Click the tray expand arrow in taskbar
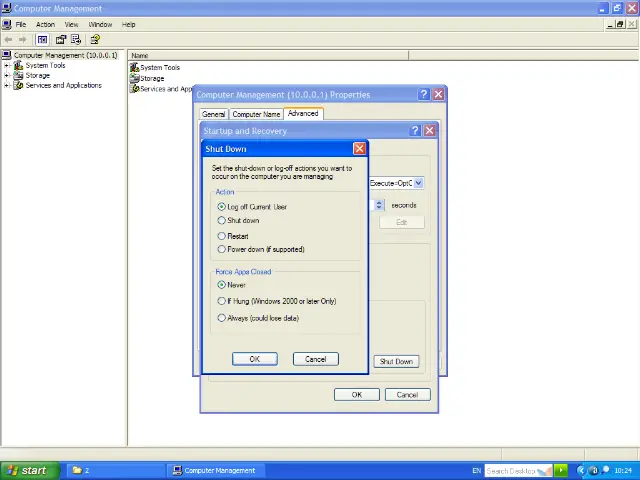 tap(581, 471)
